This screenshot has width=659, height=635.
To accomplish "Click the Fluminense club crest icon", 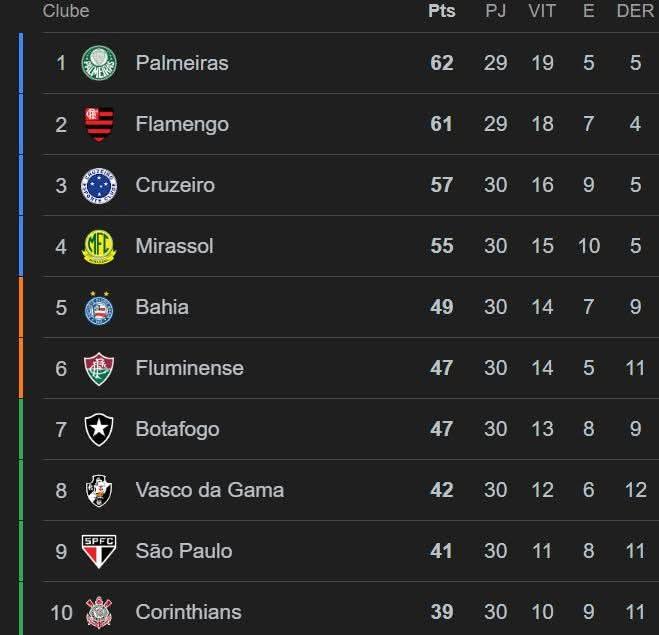I will (x=99, y=368).
